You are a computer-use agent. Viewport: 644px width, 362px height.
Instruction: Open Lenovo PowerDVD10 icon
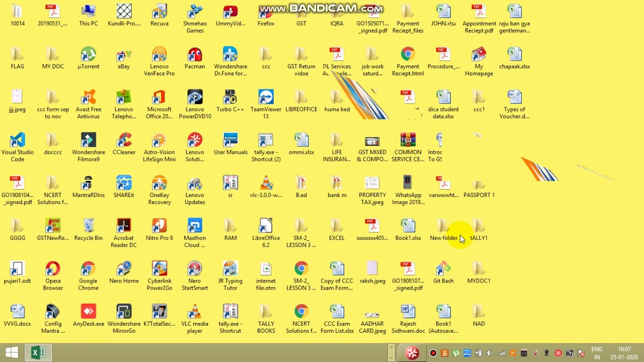tap(195, 105)
